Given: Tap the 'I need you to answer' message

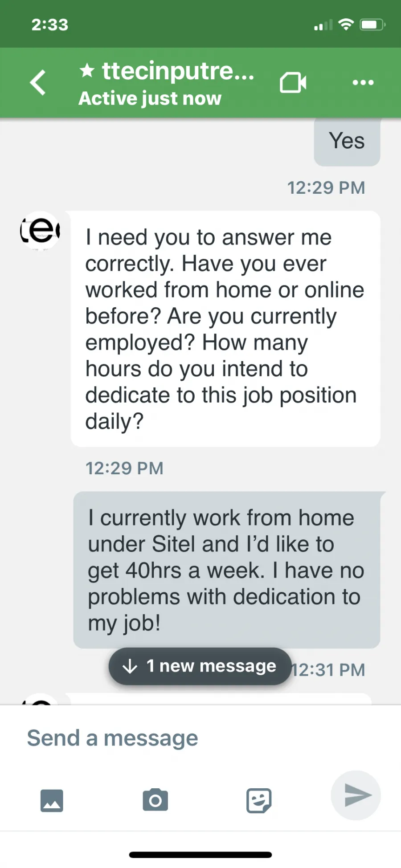Looking at the screenshot, I should click(x=225, y=329).
